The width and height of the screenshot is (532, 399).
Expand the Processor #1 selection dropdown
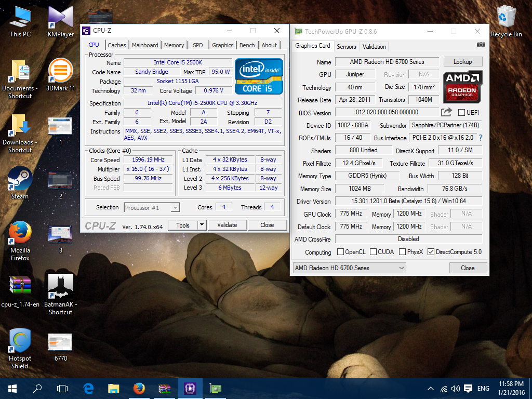(175, 207)
